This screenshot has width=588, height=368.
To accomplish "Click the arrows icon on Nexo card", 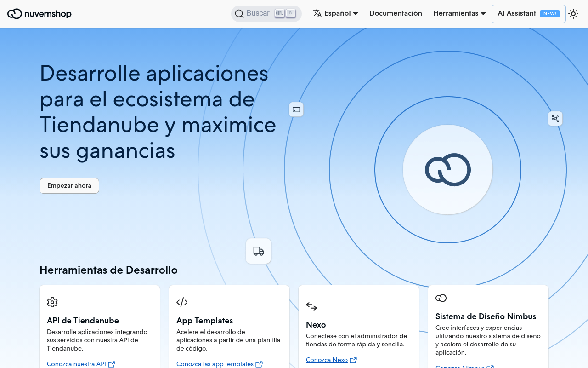I will 311,306.
